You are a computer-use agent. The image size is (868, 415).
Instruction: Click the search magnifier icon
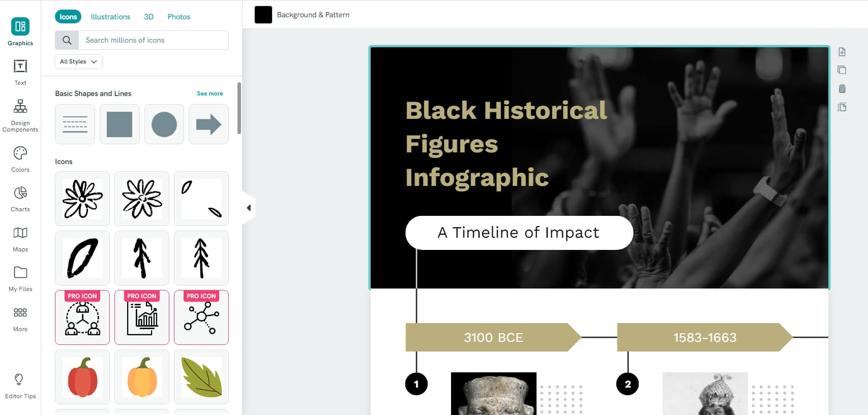coord(67,40)
